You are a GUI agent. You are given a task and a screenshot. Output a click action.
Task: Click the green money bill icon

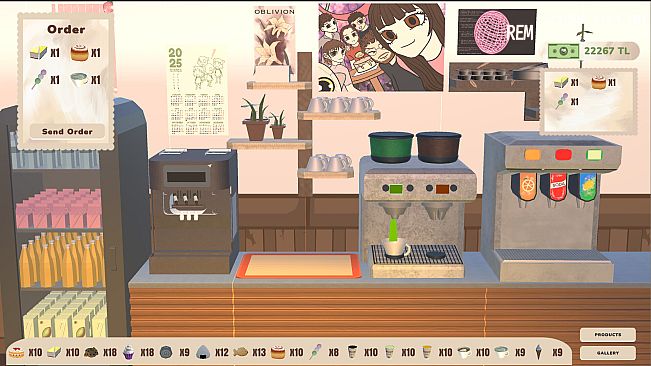point(563,51)
